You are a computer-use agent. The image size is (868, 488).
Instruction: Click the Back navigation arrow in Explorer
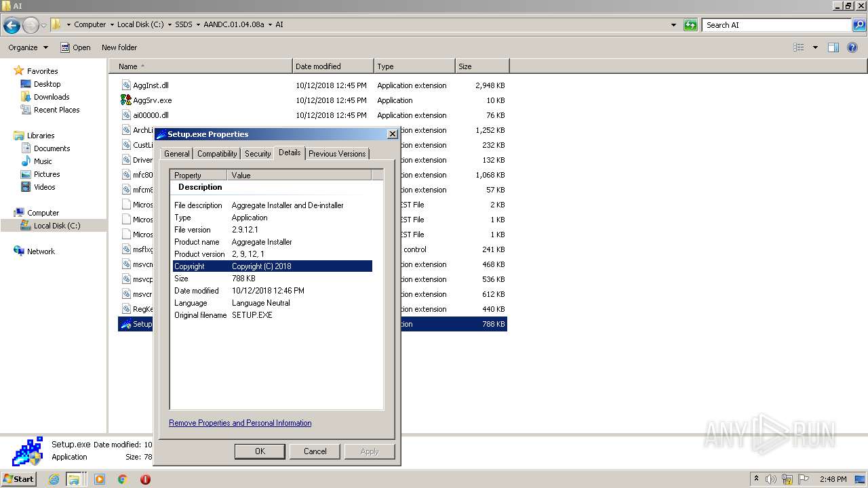12,25
